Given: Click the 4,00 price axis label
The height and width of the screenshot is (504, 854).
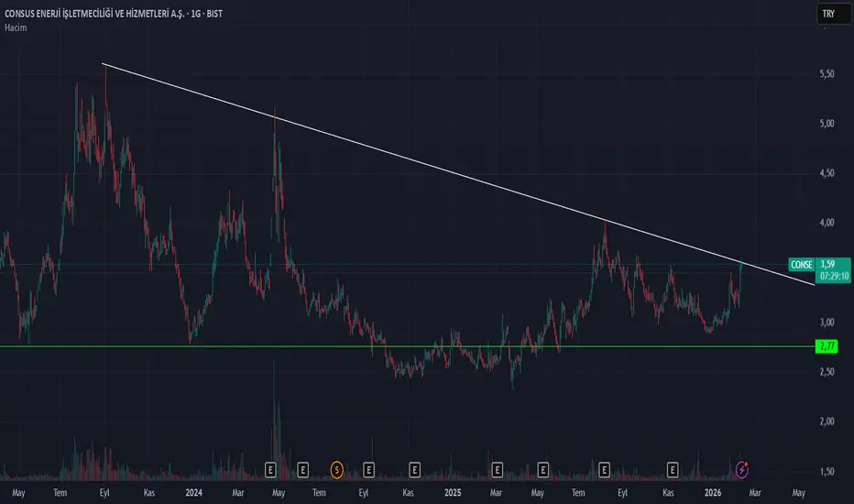Looking at the screenshot, I should tap(827, 223).
